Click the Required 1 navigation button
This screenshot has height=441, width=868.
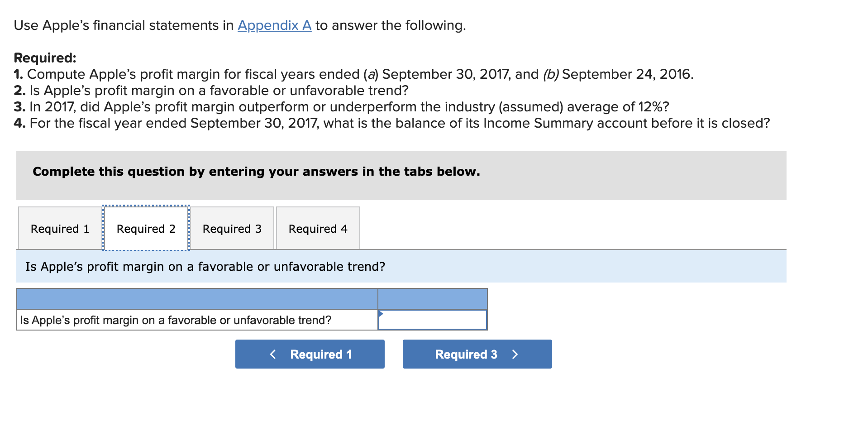[310, 354]
